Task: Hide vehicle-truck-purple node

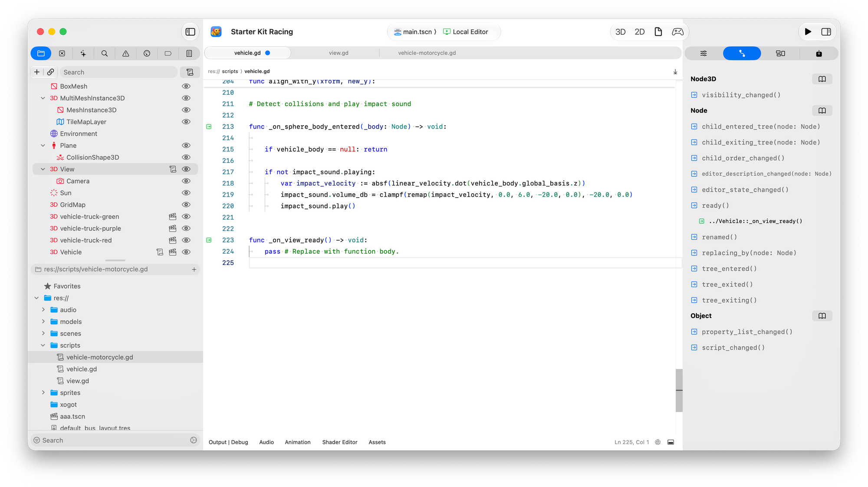Action: (186, 229)
